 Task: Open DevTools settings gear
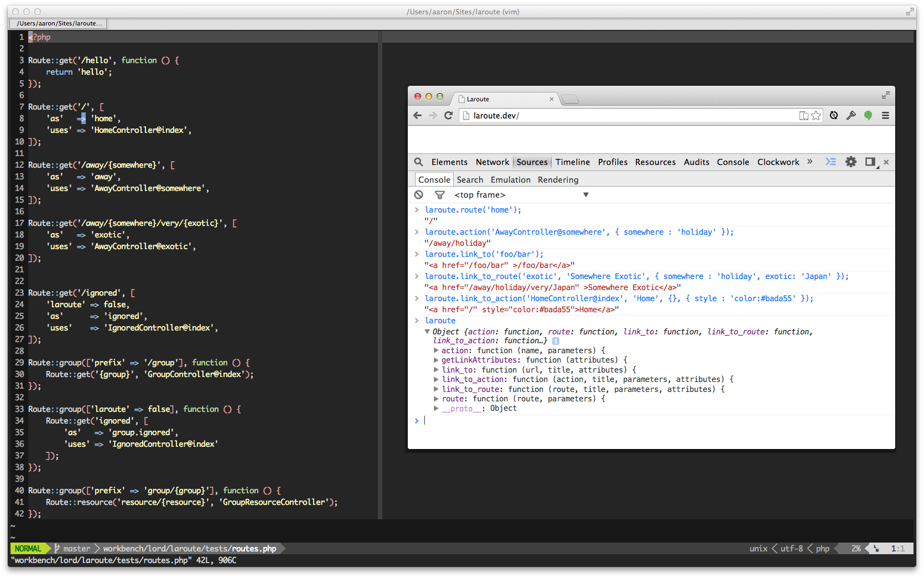click(851, 162)
